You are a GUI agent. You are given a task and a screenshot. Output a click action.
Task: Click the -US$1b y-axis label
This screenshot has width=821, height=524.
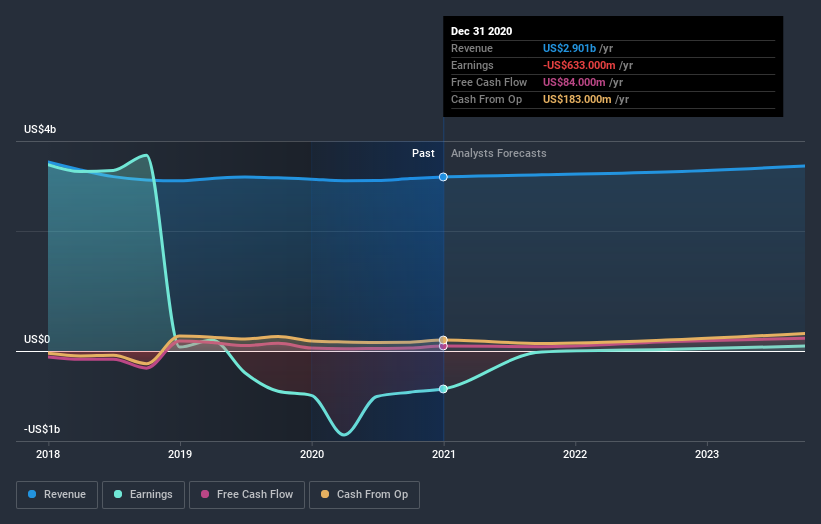[x=42, y=429]
